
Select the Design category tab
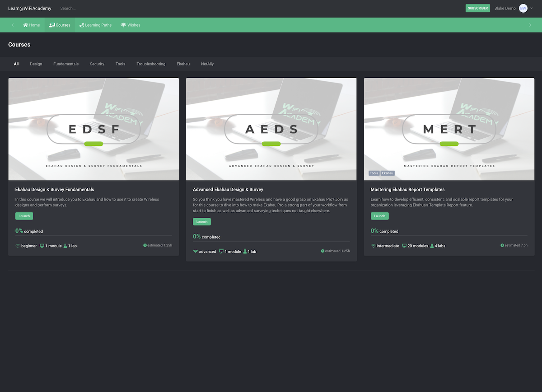(x=36, y=64)
